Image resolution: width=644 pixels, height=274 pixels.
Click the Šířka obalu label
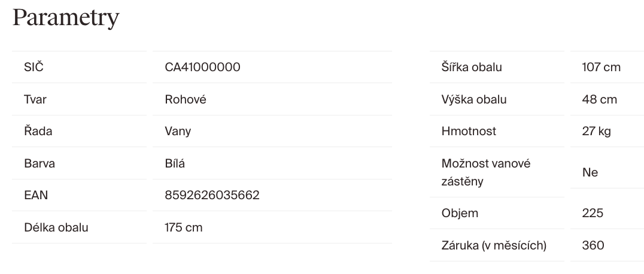click(x=472, y=67)
